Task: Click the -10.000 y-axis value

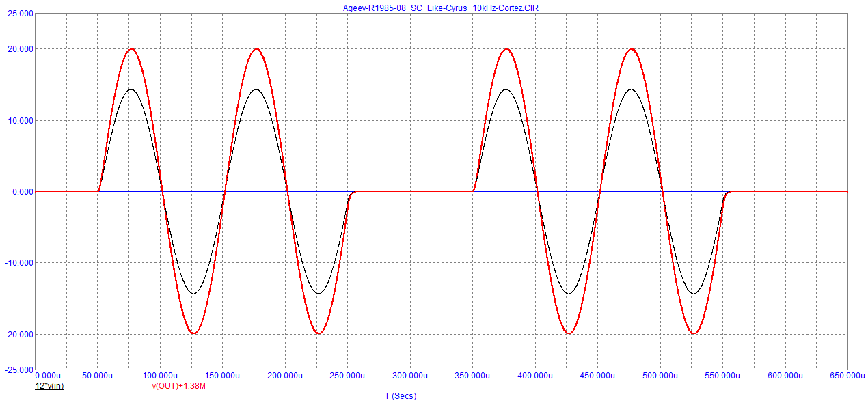Action: click(x=19, y=263)
